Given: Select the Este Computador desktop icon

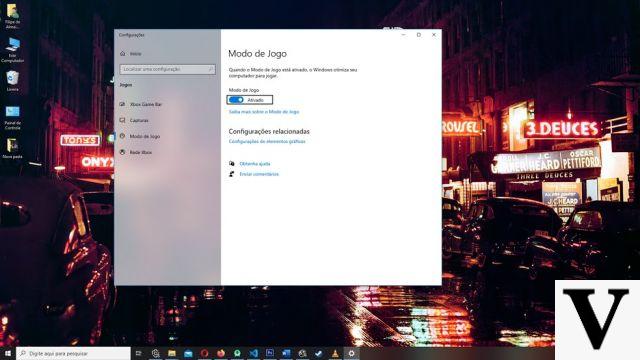Looking at the screenshot, I should click(x=13, y=50).
